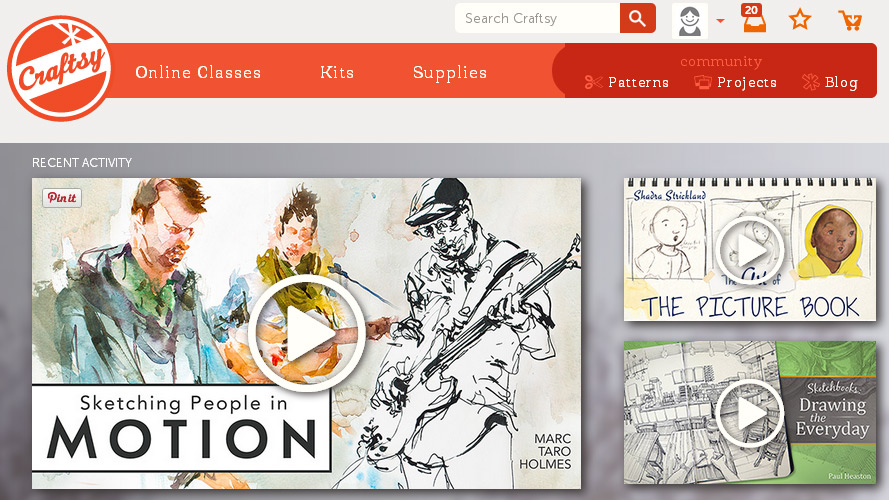Click the orange search magnifier button
889x500 pixels.
point(638,18)
